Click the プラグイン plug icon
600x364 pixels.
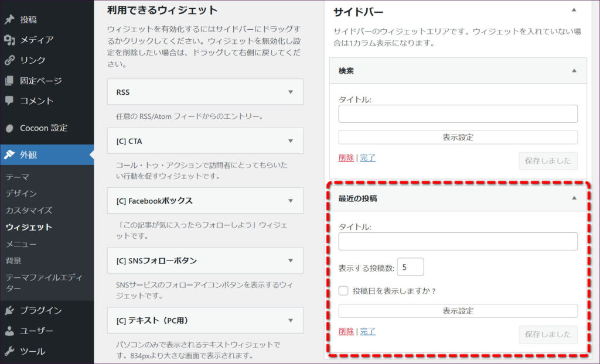9,311
